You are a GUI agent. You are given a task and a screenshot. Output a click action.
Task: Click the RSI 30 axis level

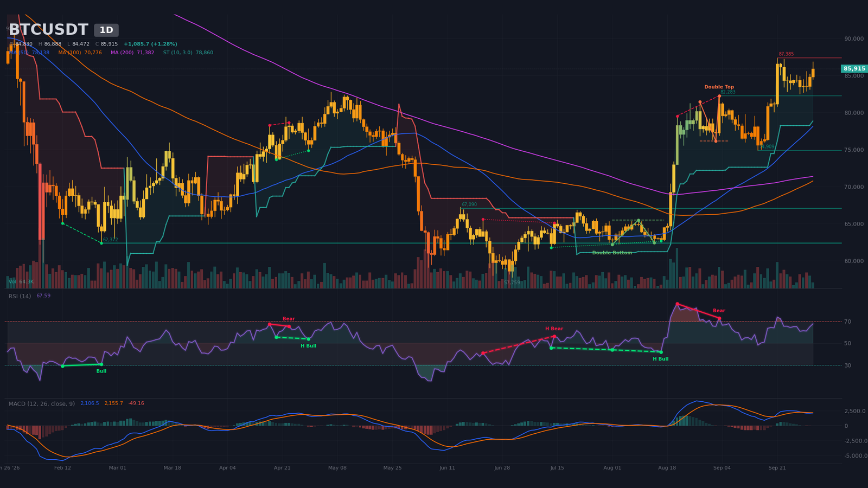pos(847,365)
